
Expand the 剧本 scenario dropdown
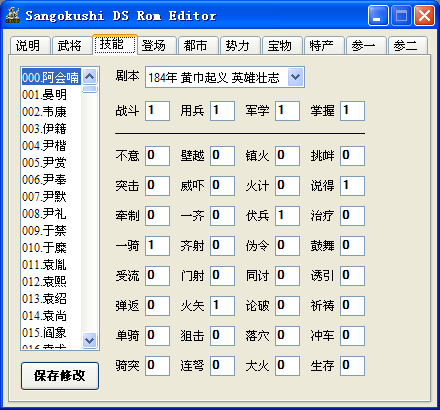click(x=295, y=77)
